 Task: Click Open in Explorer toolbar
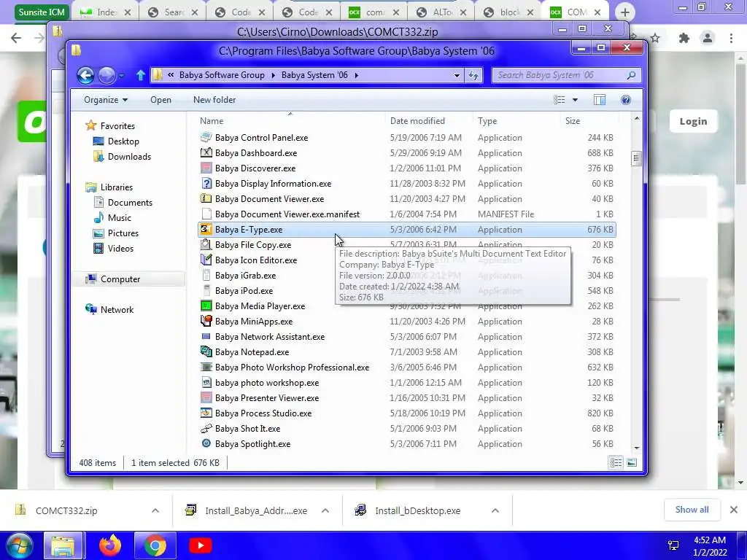click(x=160, y=99)
